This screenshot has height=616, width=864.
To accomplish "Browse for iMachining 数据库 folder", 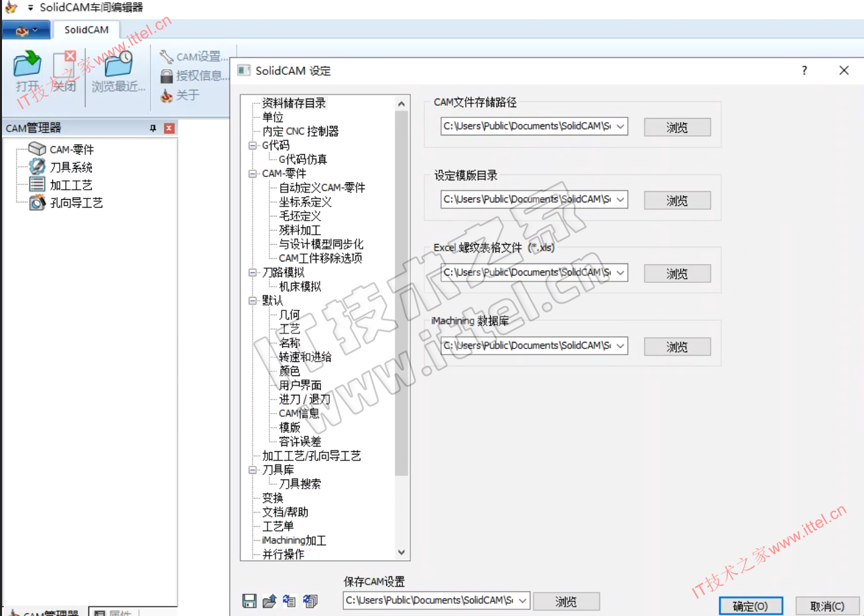I will pyautogui.click(x=677, y=347).
